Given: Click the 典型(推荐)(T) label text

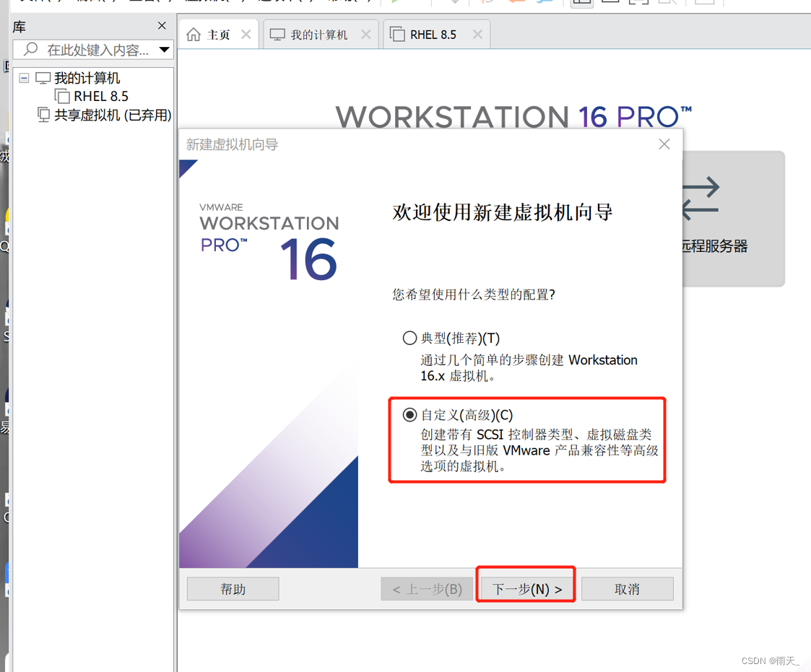Looking at the screenshot, I should pos(460,338).
